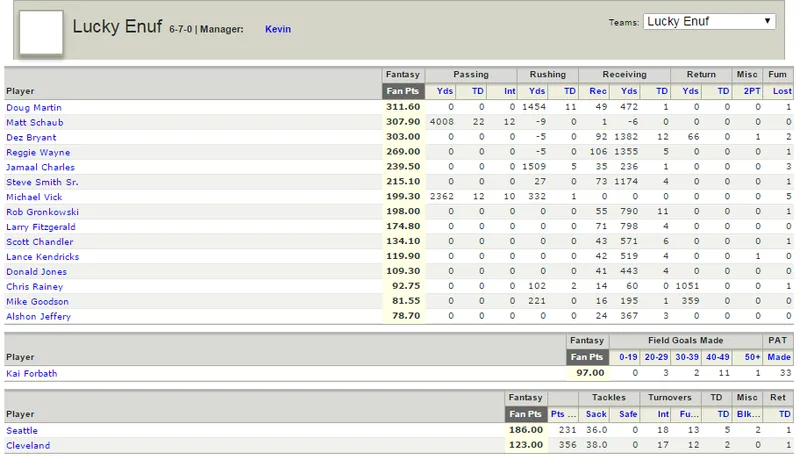Open Alshon Jeffery's player link

[38, 316]
